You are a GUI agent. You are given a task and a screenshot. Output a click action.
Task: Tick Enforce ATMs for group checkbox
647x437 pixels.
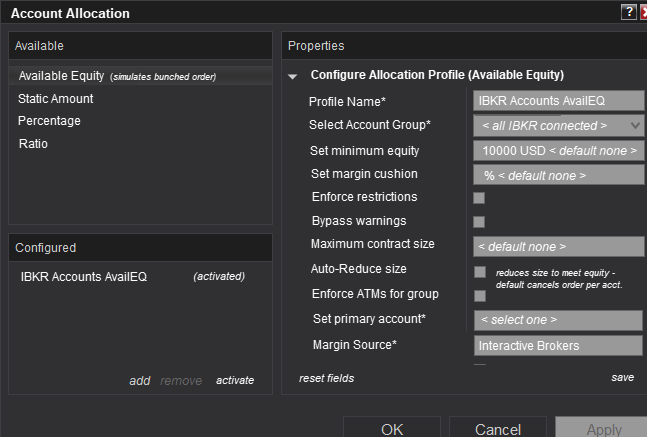click(x=479, y=296)
